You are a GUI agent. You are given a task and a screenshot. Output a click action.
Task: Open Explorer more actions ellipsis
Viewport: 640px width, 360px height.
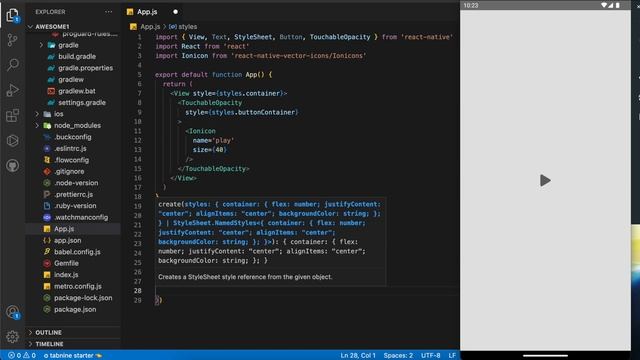[108, 12]
